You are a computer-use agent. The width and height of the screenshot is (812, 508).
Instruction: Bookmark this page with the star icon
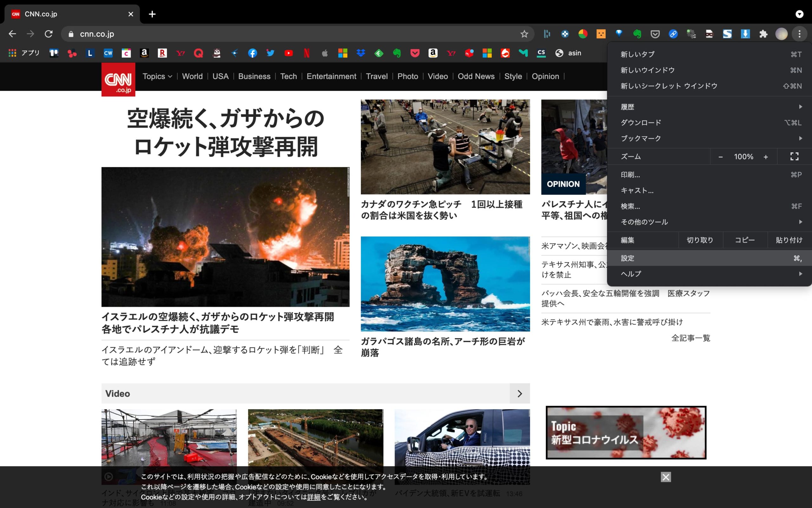524,34
